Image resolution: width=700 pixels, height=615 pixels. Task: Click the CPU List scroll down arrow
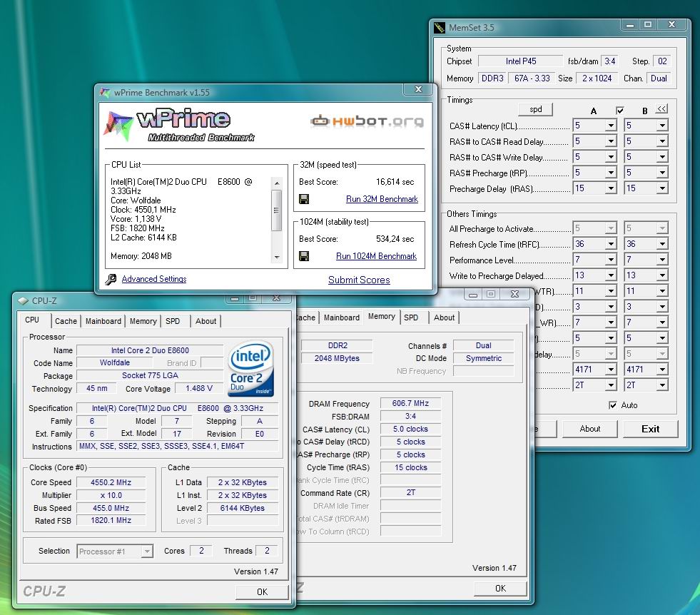tap(276, 257)
